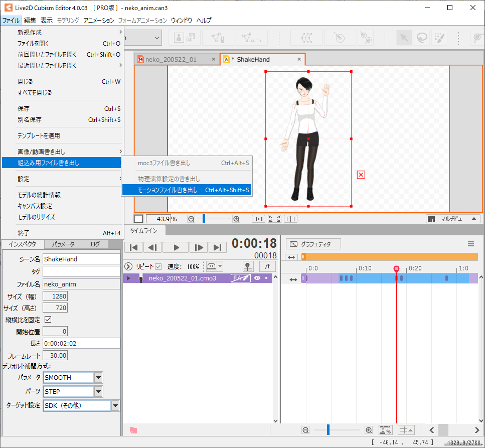The image size is (485, 448).
Task: Jump to first frame of the animation
Action: click(x=133, y=247)
